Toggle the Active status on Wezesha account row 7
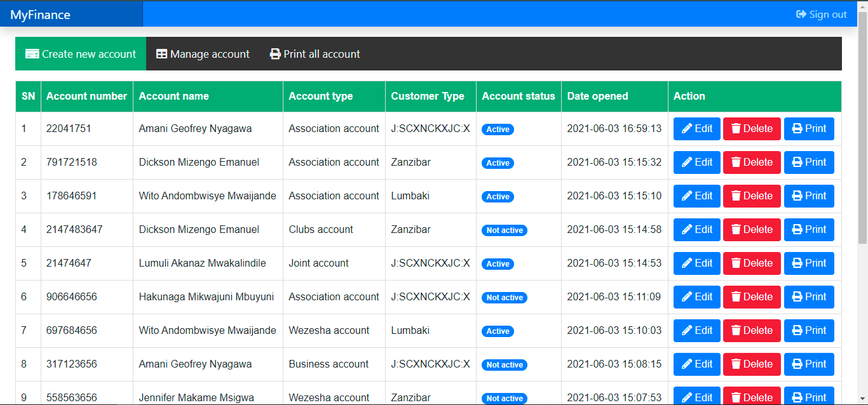This screenshot has height=405, width=868. pyautogui.click(x=498, y=331)
